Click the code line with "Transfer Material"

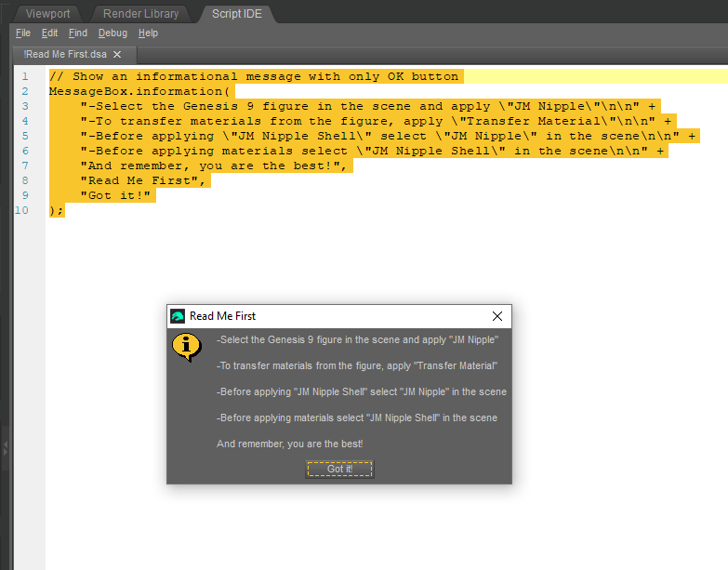tap(376, 121)
